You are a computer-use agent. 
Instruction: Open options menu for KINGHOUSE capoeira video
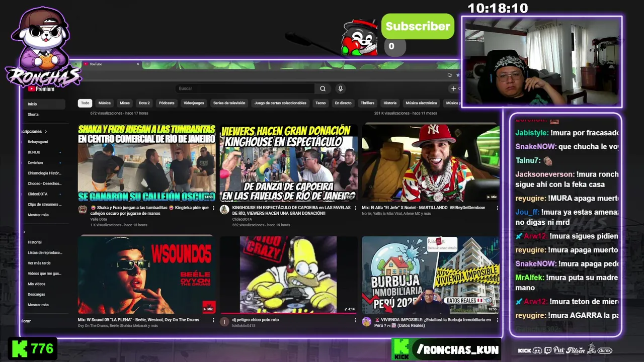pyautogui.click(x=355, y=208)
